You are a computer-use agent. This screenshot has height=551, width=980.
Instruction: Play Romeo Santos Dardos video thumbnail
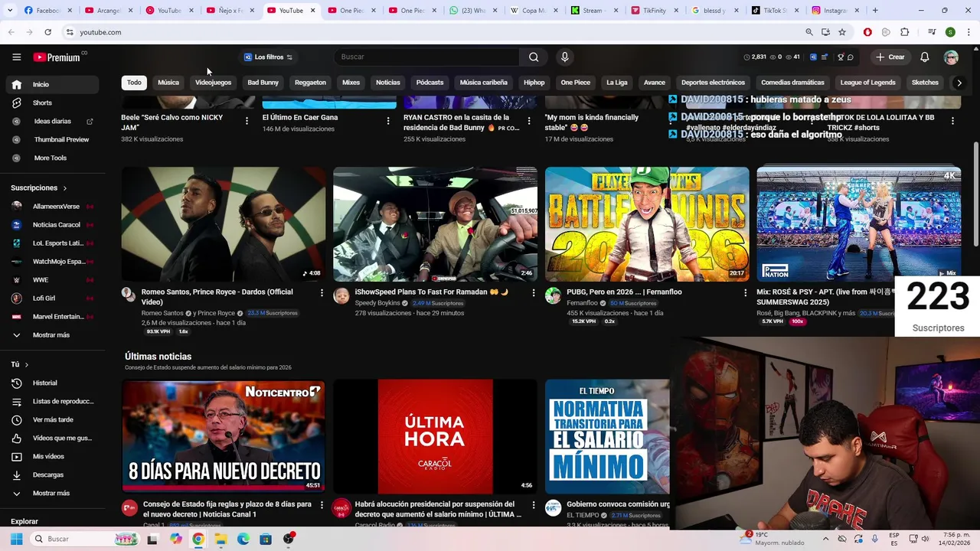(224, 224)
